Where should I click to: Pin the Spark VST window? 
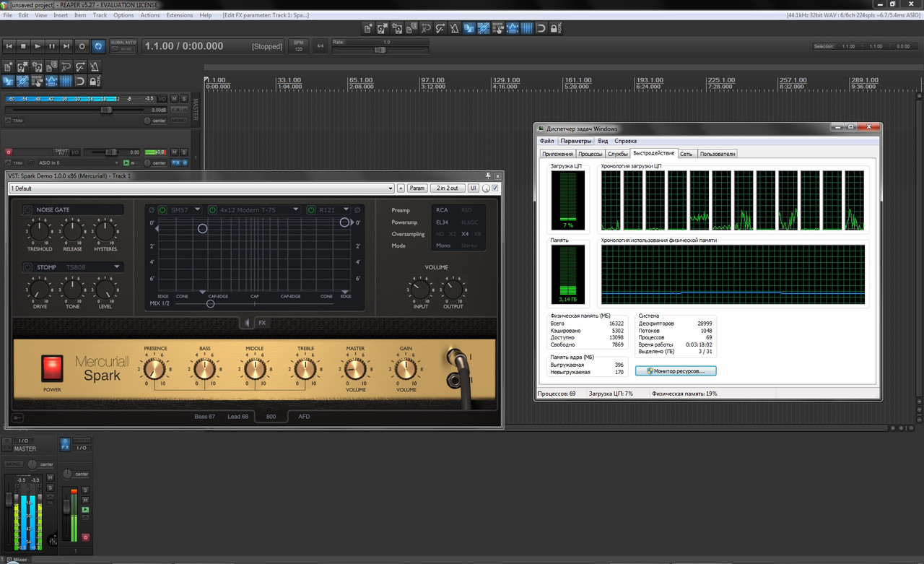point(488,175)
